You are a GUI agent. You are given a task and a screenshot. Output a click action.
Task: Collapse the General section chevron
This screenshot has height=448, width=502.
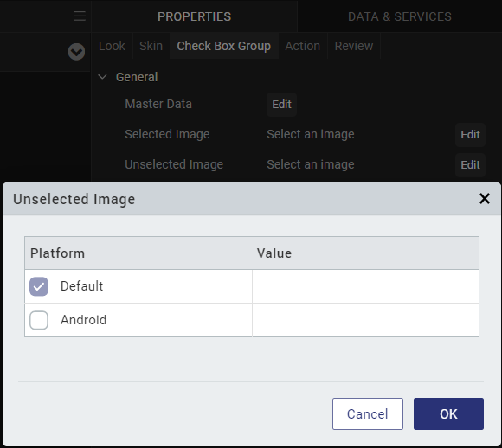click(102, 77)
